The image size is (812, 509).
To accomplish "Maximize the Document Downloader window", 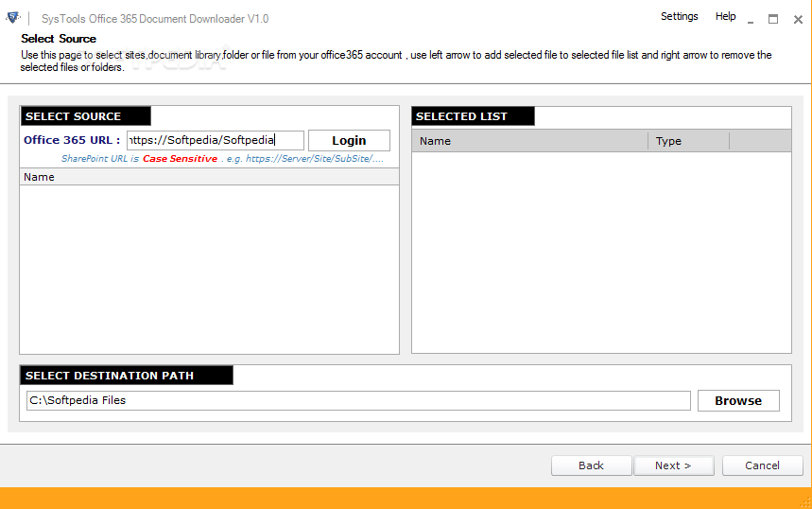I will pyautogui.click(x=773, y=19).
